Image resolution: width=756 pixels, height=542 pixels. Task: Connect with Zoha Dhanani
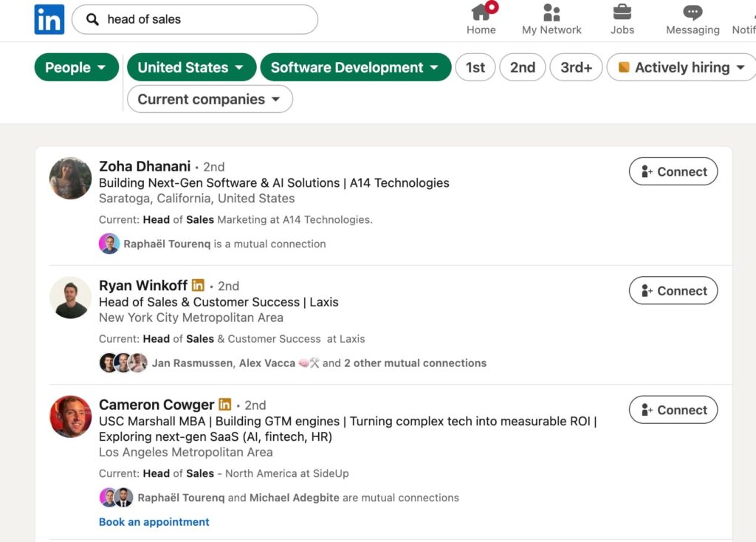[673, 171]
